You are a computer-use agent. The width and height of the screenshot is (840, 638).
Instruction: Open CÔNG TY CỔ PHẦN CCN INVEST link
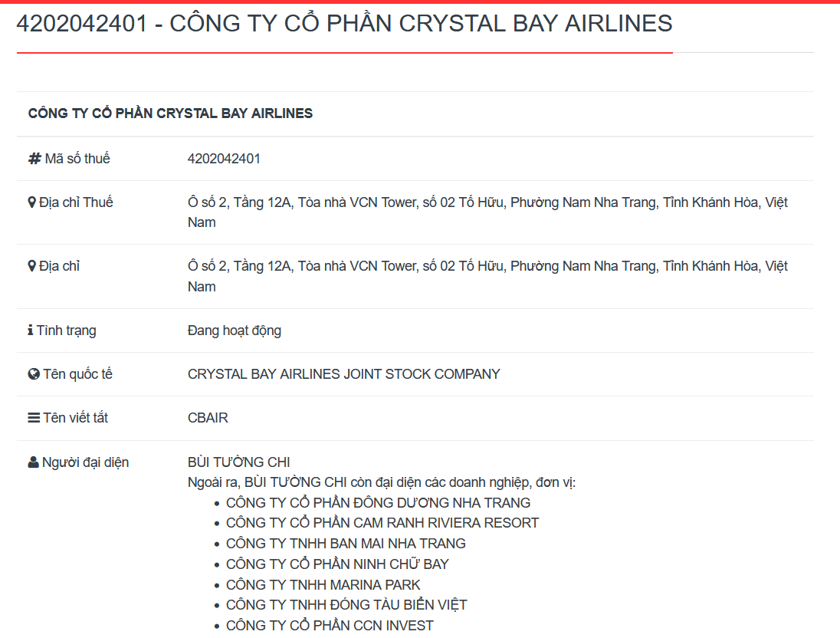(330, 626)
